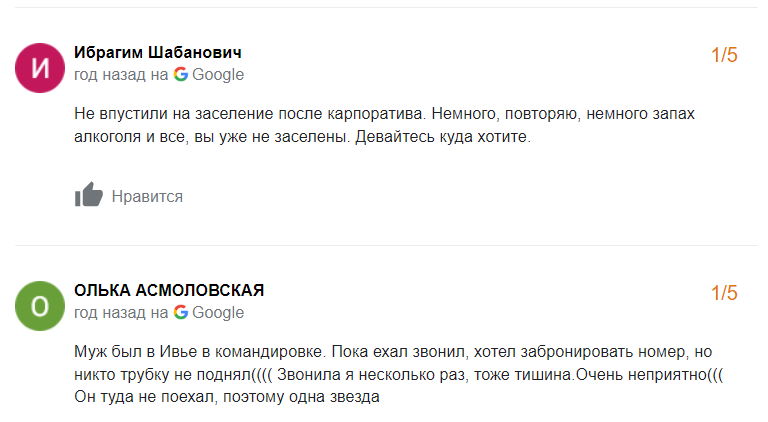Screen dimensions: 768x422
Task: Open Ибрагим Шабанович reviewer name
Action: 158,52
